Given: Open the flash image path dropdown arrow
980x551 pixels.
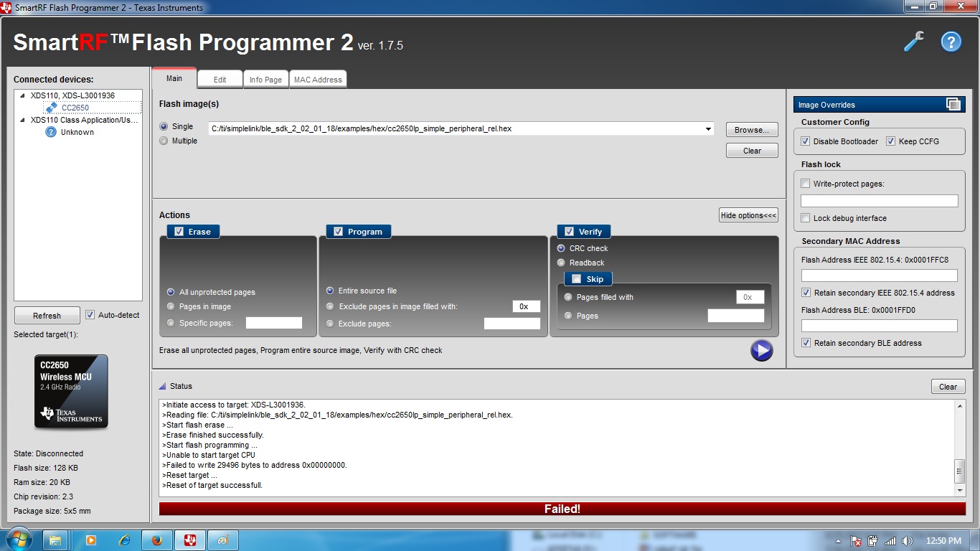Looking at the screenshot, I should coord(708,129).
